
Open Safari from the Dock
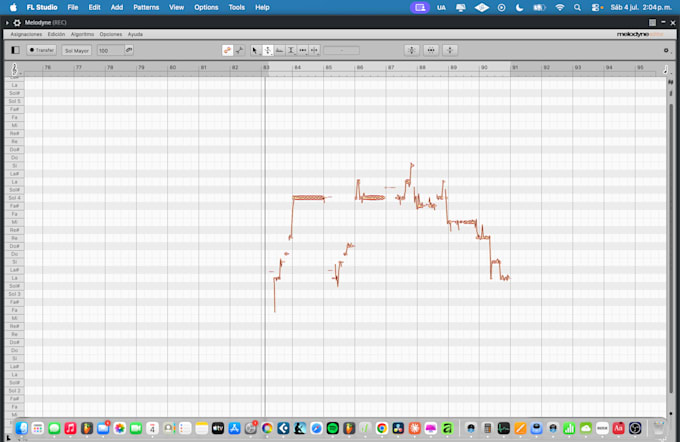[x=316, y=429]
